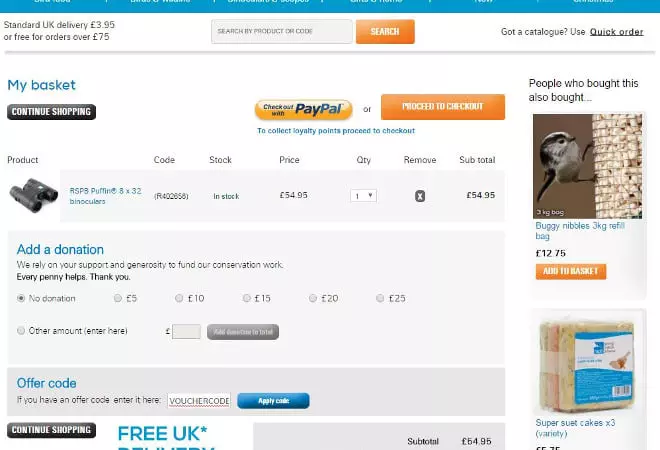This screenshot has height=450, width=660.
Task: Select the No donation option
Action: tap(21, 298)
